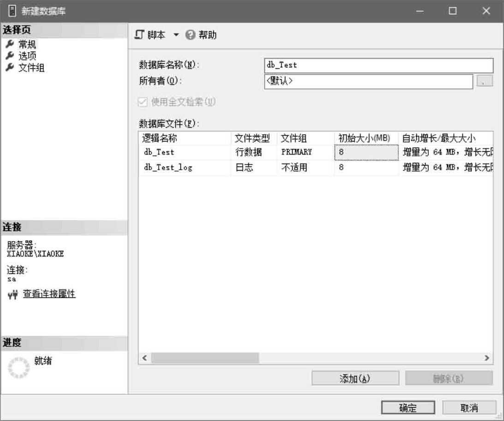Click the scroll right arrow of file list
This screenshot has height=421, width=504.
tap(486, 358)
